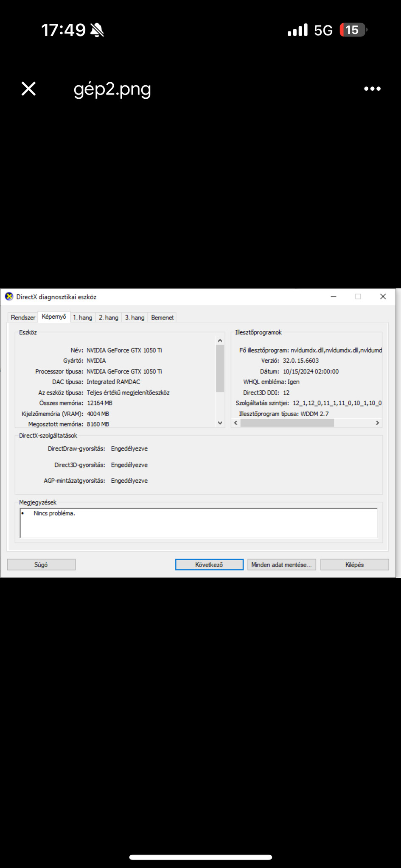Click the 'WDDM 2.7' driver type value
The image size is (401, 868).
[x=314, y=414]
